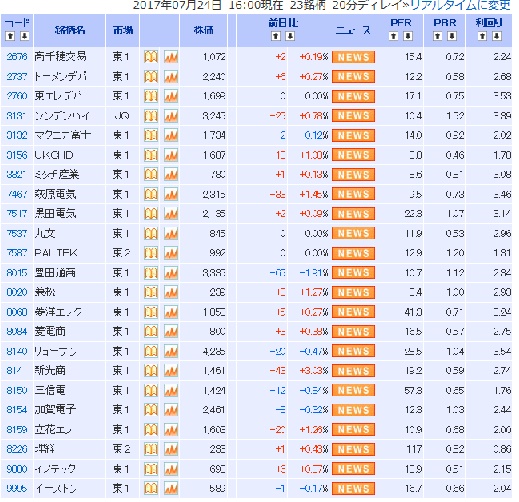519x502 pixels.
Task: View NEWS for code 2676 row
Action: tap(353, 57)
